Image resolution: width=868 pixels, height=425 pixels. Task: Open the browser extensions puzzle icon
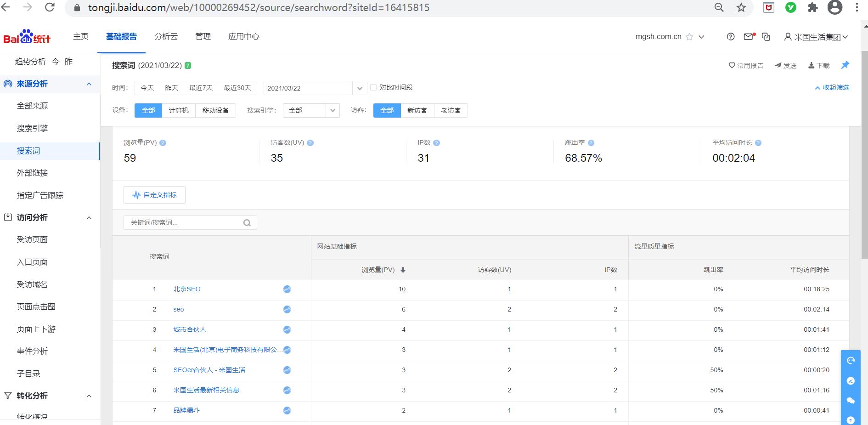813,7
